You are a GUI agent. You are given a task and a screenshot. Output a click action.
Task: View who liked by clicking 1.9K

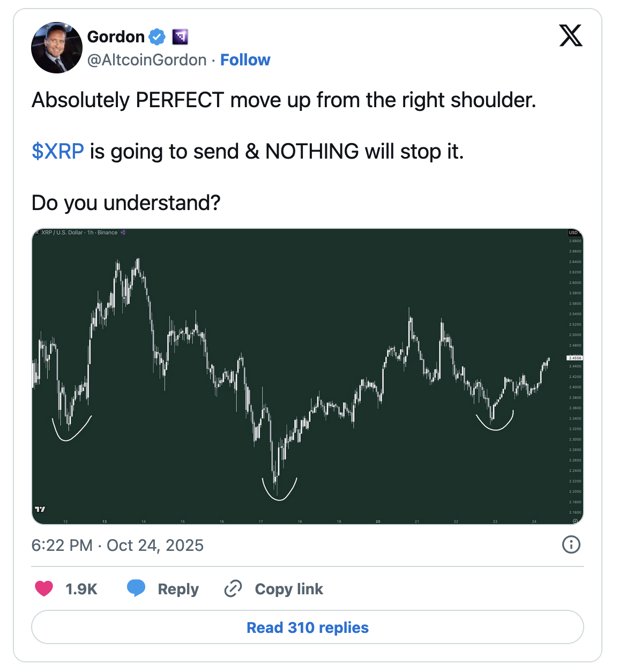coord(81,588)
